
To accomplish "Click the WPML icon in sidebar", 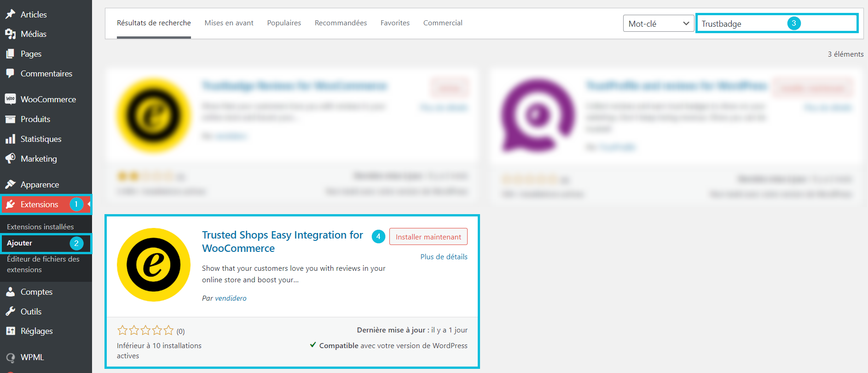I will click(x=10, y=357).
